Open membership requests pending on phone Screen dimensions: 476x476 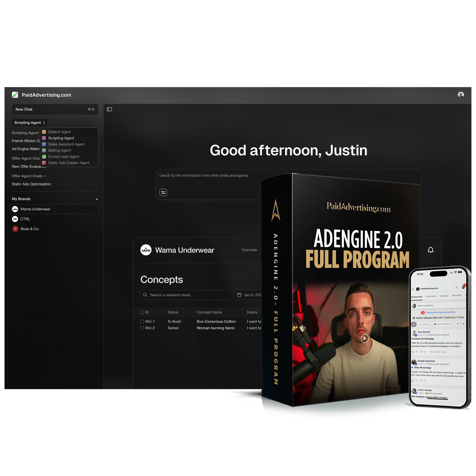coord(438,312)
